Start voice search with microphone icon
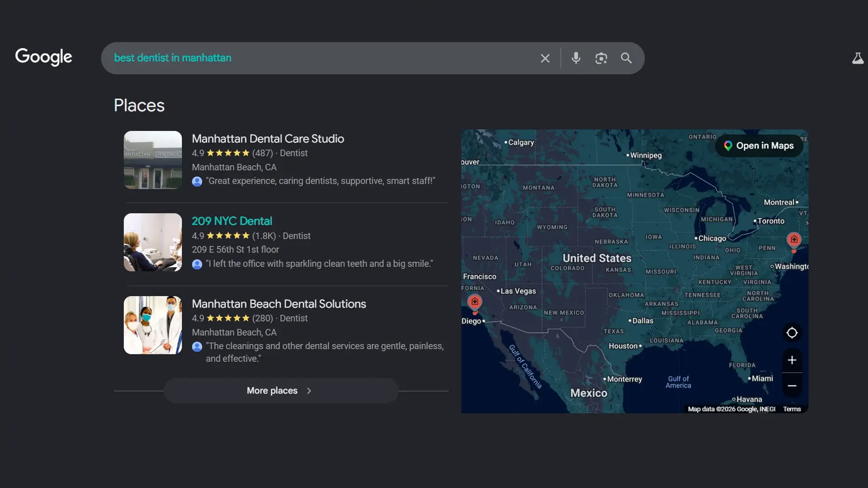The image size is (868, 488). click(x=576, y=58)
